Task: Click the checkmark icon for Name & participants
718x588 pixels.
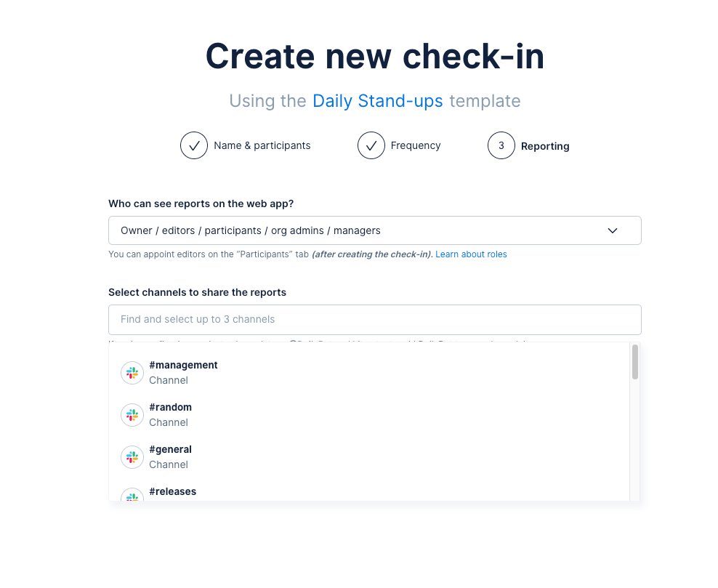Action: pos(194,145)
